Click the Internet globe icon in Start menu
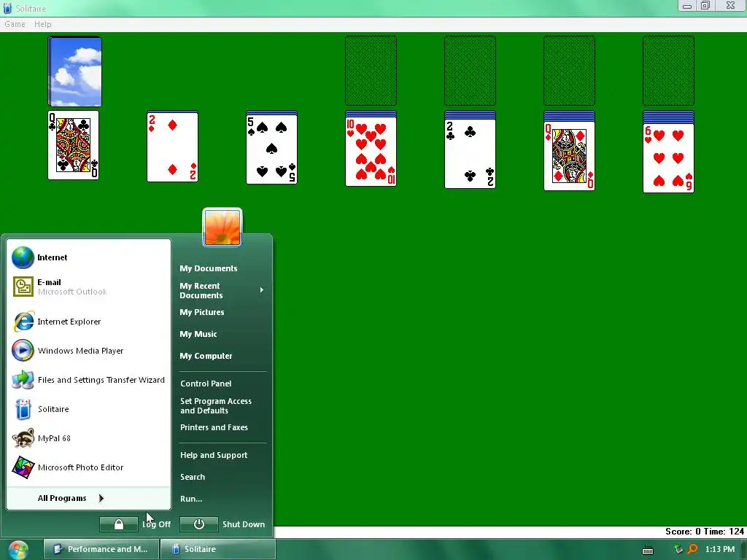The width and height of the screenshot is (747, 560). pos(23,257)
